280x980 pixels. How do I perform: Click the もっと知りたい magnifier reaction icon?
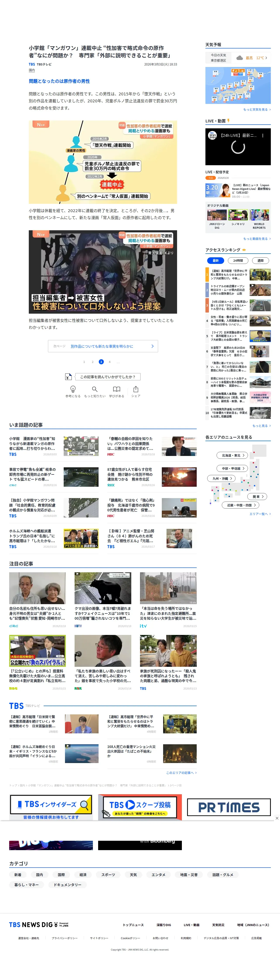(95, 389)
